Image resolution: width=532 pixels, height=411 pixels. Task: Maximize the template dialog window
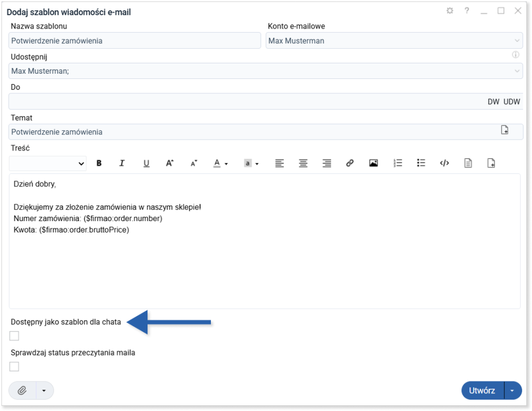[x=501, y=11]
